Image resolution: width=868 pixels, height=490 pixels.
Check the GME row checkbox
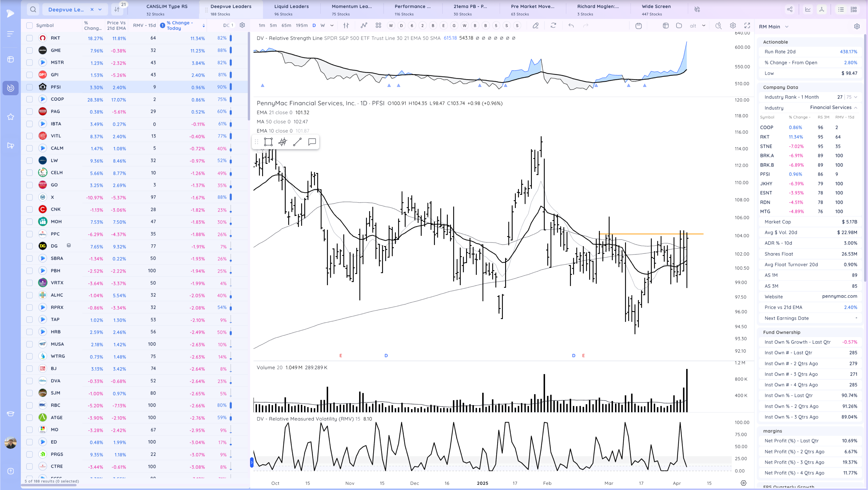(30, 50)
